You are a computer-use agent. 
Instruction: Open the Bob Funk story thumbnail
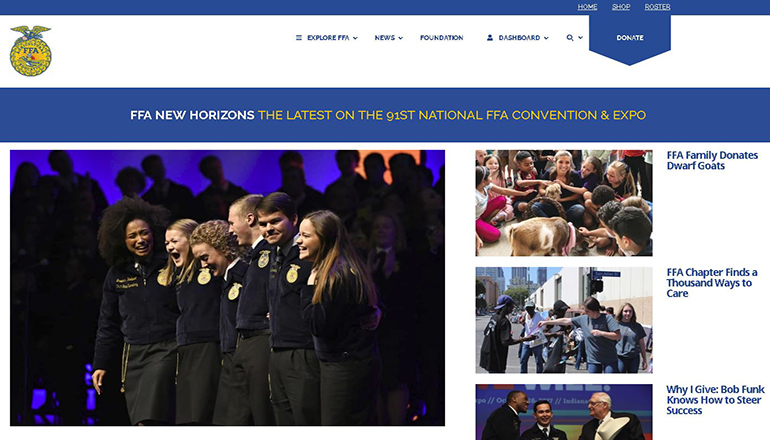click(x=564, y=412)
